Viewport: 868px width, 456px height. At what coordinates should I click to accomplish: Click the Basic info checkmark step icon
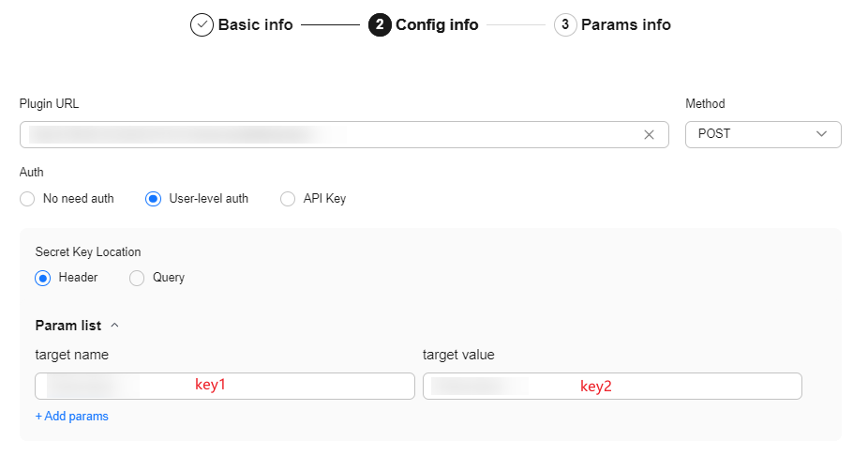tap(202, 25)
